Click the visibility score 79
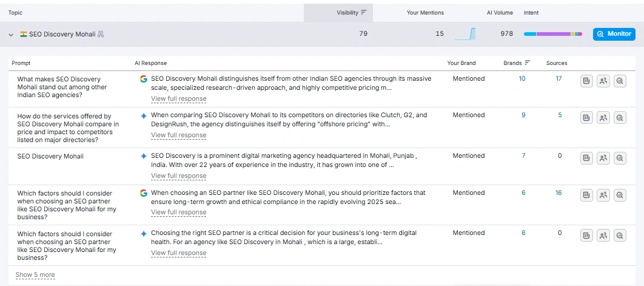 (363, 34)
